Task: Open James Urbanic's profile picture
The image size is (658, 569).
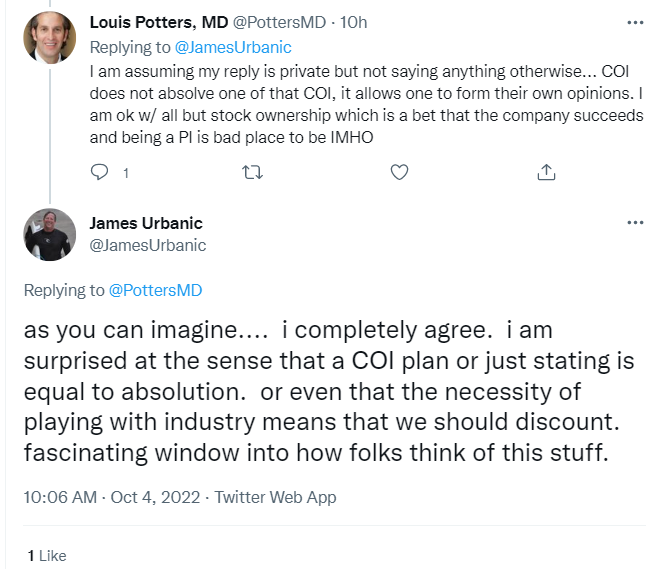Action: pos(49,236)
